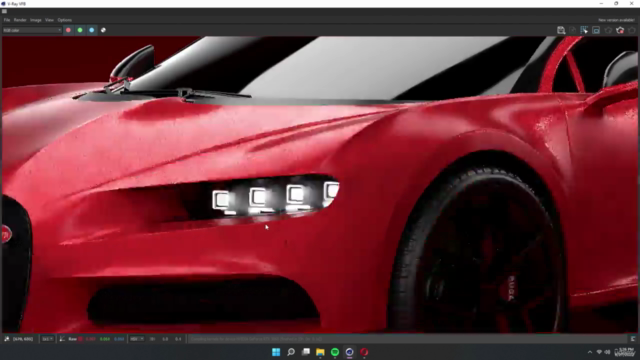This screenshot has height=360, width=640.
Task: Click the pixel coordinates readout
Action: 23,339
